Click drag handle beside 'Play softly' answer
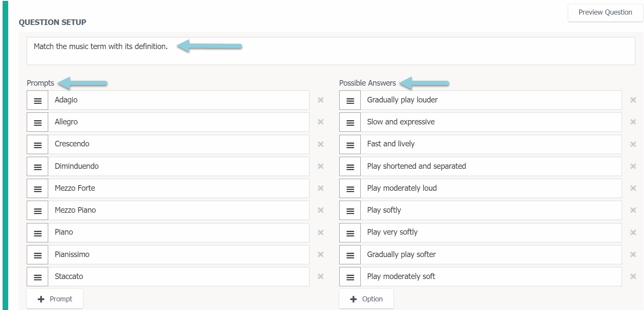This screenshot has width=644, height=310. [x=350, y=211]
